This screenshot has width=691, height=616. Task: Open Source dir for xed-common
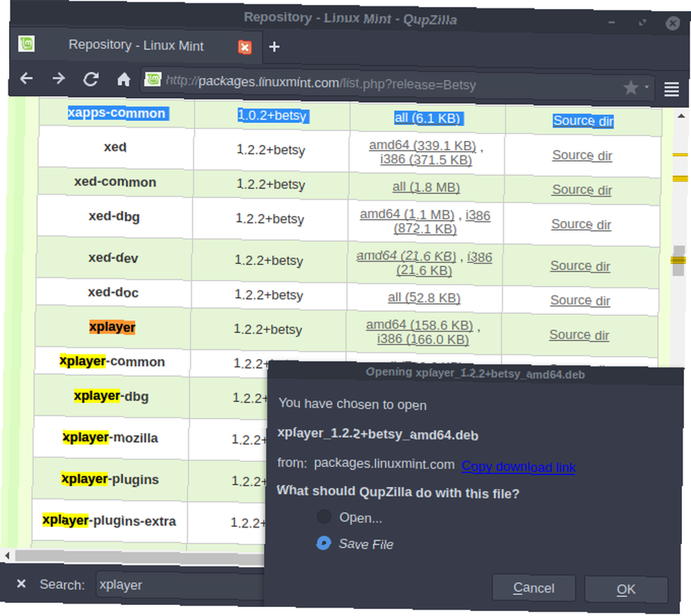(x=582, y=190)
